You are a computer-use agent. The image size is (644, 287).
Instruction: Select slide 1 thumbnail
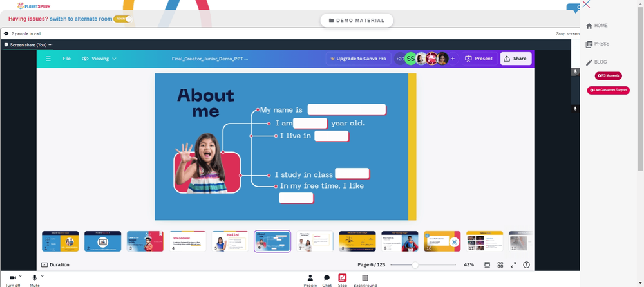(61, 241)
